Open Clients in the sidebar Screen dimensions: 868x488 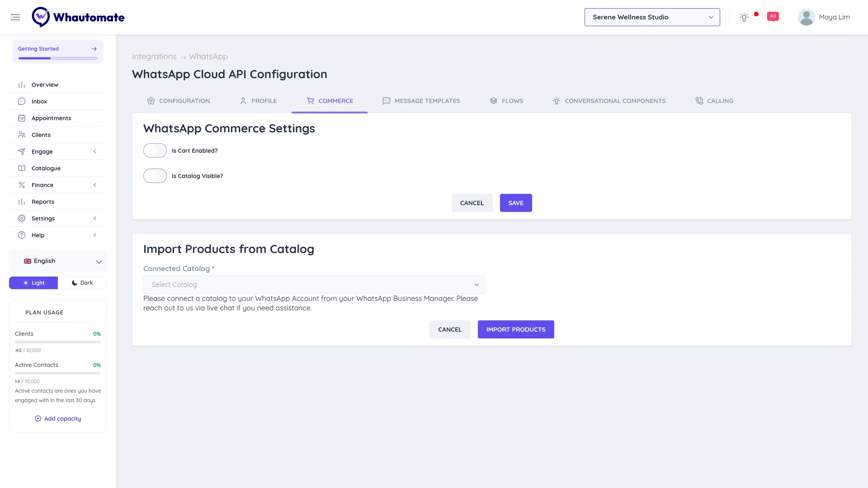click(x=58, y=135)
